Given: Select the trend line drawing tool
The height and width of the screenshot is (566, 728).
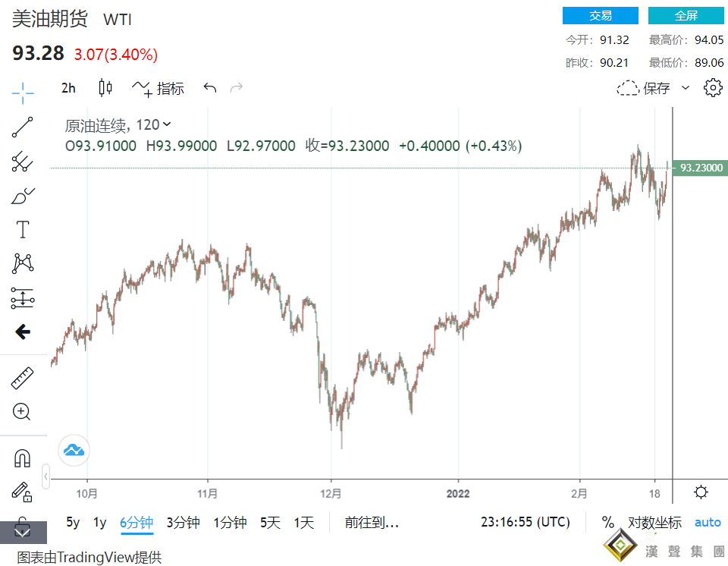Looking at the screenshot, I should [23, 127].
